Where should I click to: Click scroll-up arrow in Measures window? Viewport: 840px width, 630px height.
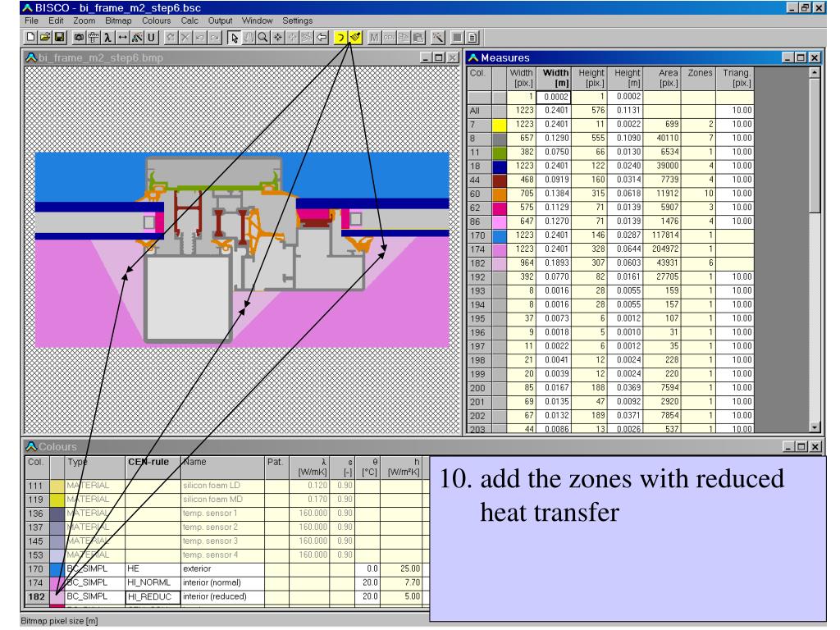tap(815, 72)
